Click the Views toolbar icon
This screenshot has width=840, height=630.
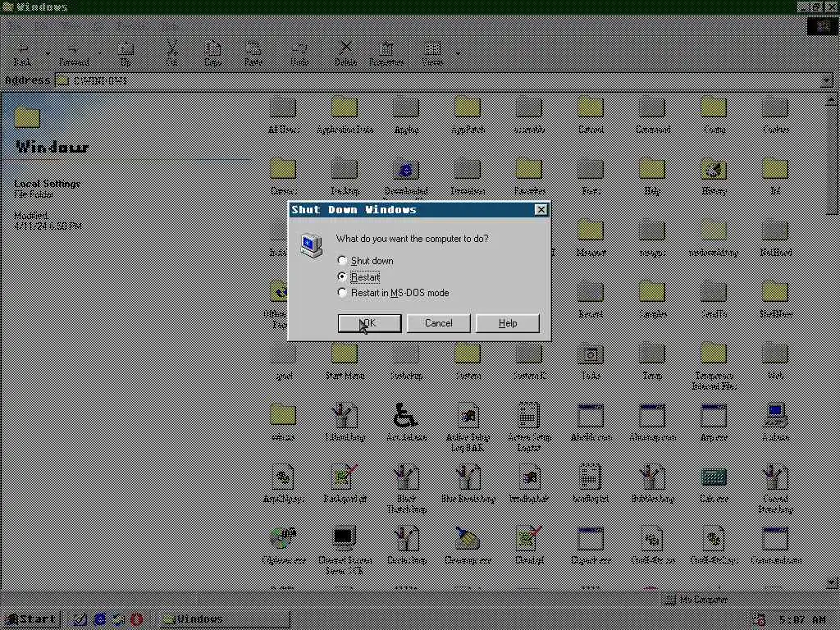(432, 53)
